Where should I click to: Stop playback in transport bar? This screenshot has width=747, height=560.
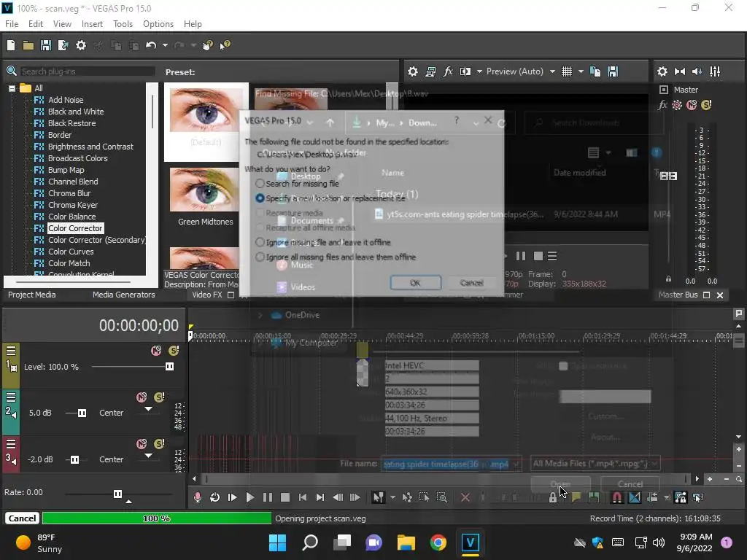tap(285, 497)
